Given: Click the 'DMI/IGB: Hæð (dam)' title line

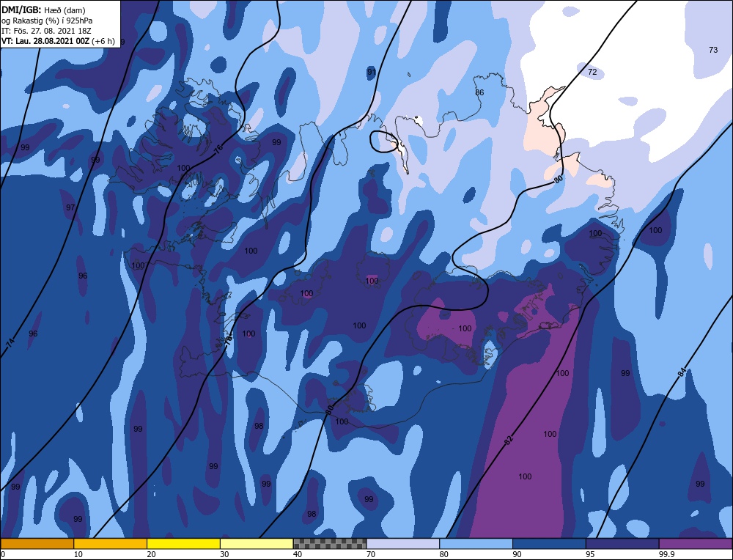Looking at the screenshot, I should pyautogui.click(x=43, y=10).
